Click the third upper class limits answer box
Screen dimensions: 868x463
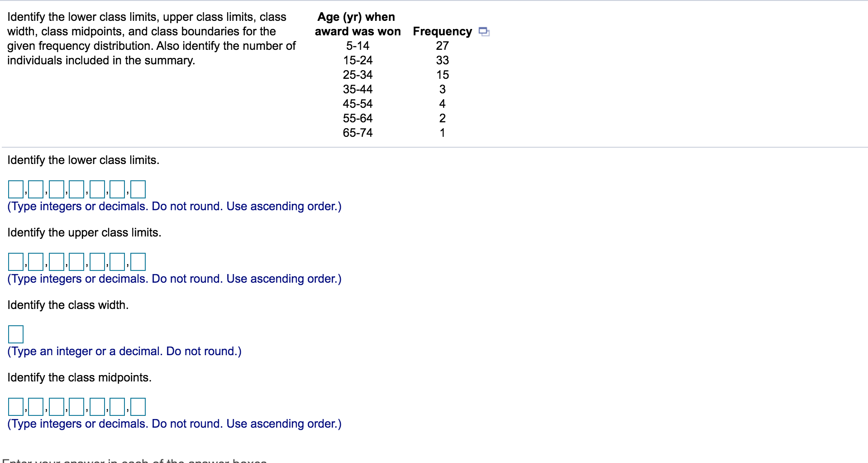(x=56, y=262)
